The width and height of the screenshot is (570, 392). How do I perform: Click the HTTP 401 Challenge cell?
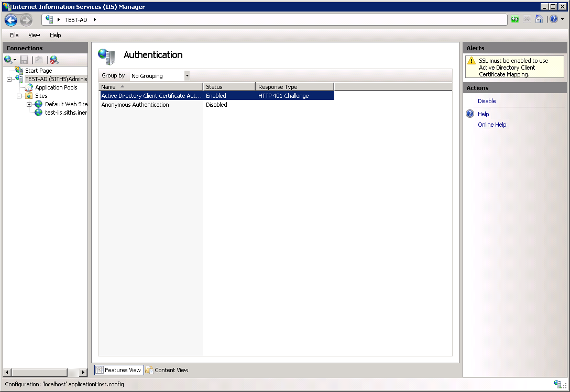(283, 96)
